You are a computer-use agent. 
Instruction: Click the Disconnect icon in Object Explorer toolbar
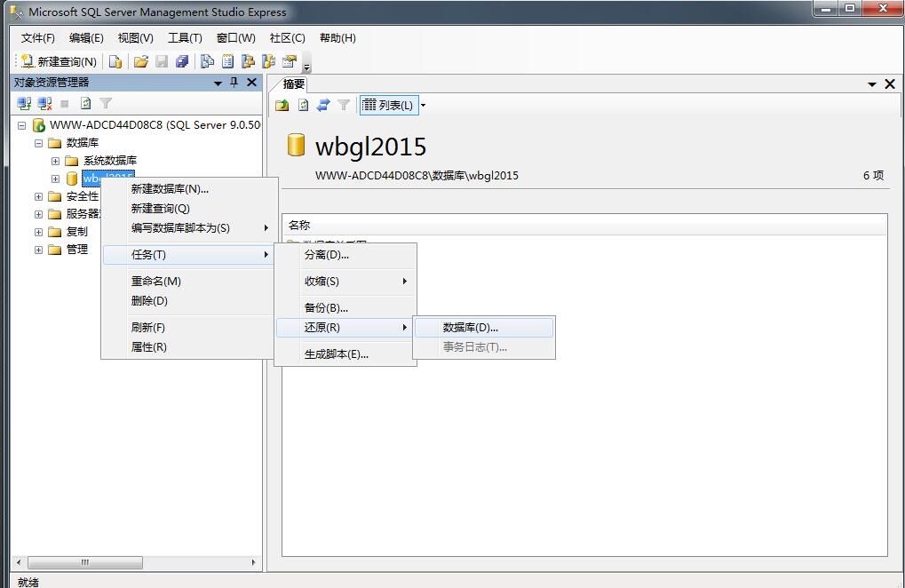[x=45, y=103]
